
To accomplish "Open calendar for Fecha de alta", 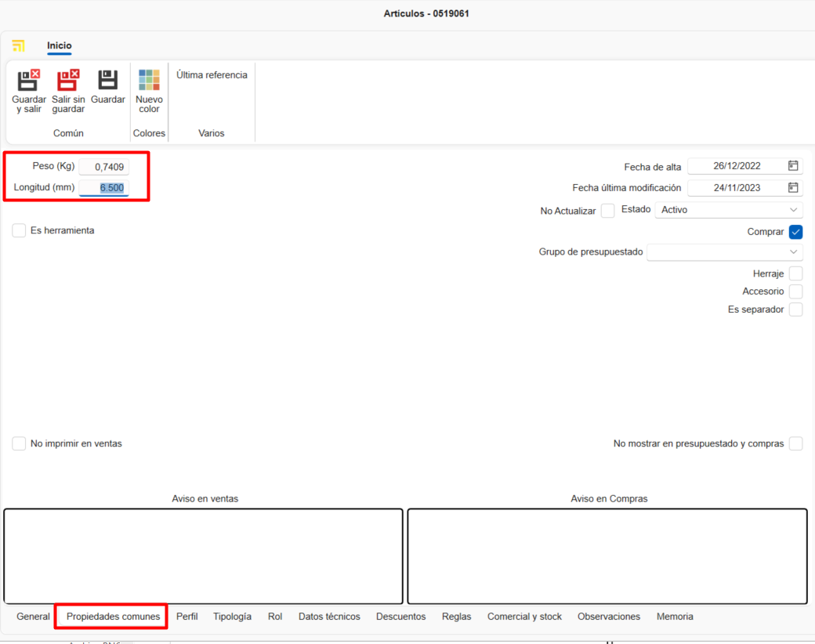I will click(x=793, y=166).
